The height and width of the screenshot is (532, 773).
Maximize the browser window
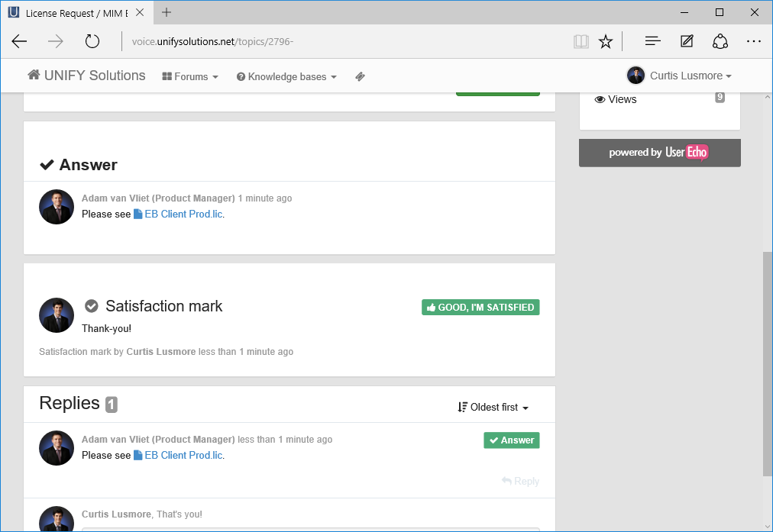point(720,12)
